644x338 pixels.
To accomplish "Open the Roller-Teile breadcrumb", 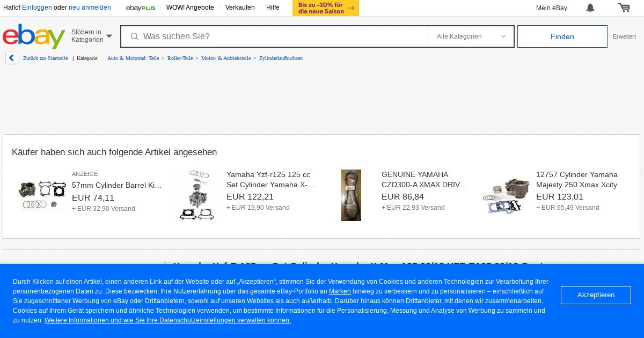I will coord(180,58).
